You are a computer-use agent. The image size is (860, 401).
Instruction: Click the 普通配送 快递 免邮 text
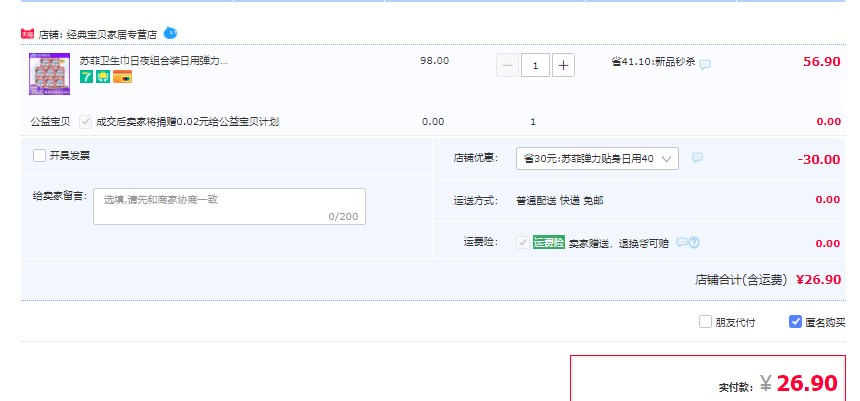pyautogui.click(x=559, y=201)
